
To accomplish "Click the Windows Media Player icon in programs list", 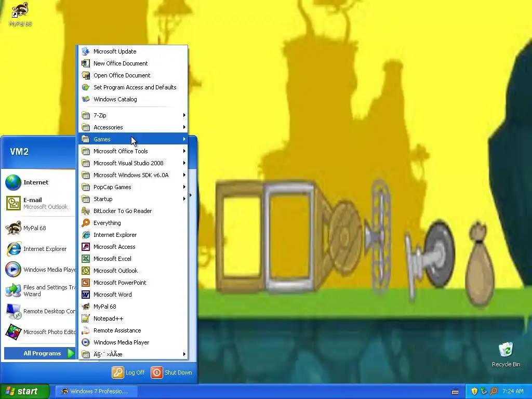I will click(x=86, y=342).
